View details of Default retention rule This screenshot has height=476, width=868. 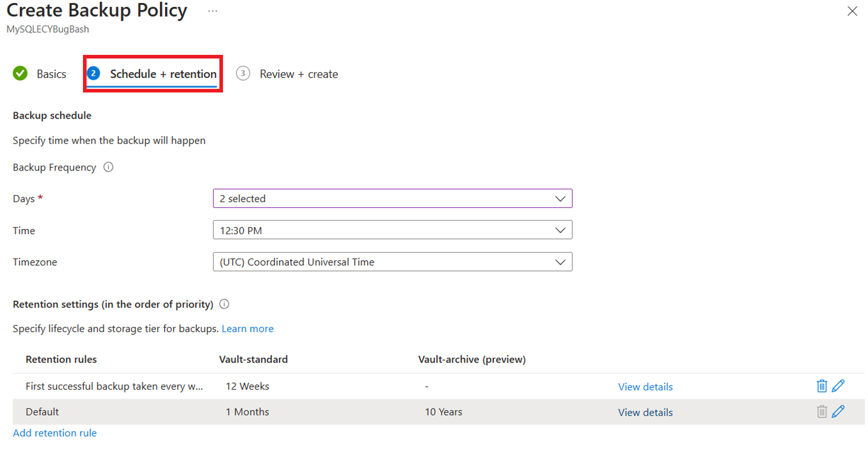click(x=645, y=412)
